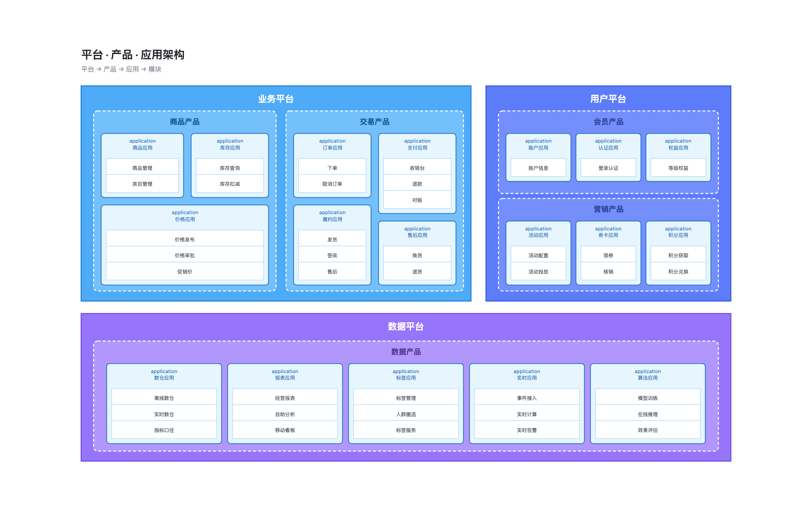Image resolution: width=812 pixels, height=508 pixels.
Task: Click the 数据平台 platform title
Action: [x=406, y=326]
